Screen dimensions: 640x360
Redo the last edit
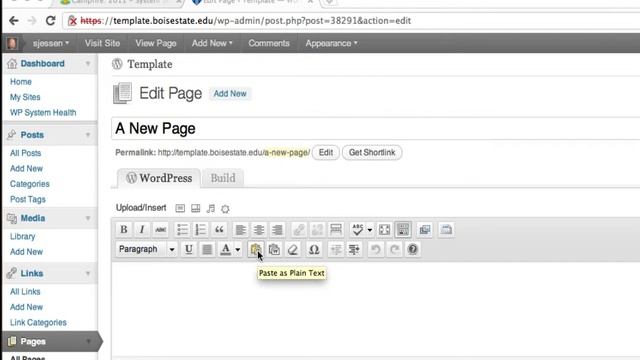click(x=394, y=249)
